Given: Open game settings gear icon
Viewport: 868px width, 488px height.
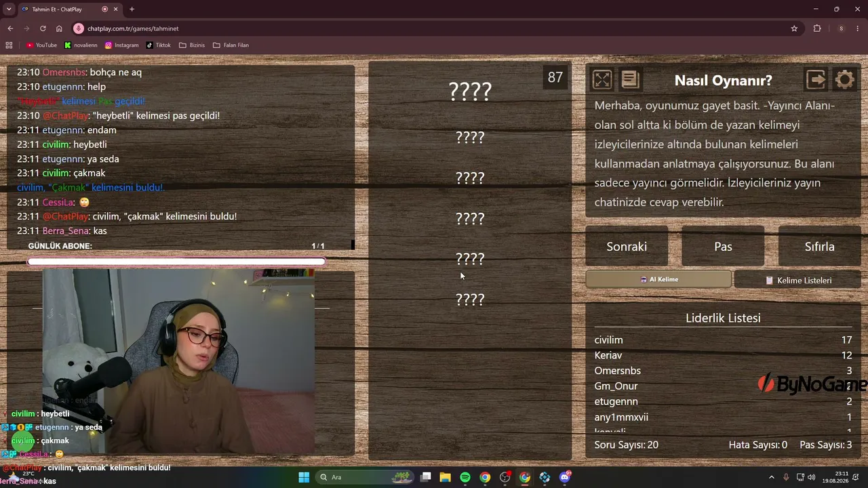Looking at the screenshot, I should (844, 80).
